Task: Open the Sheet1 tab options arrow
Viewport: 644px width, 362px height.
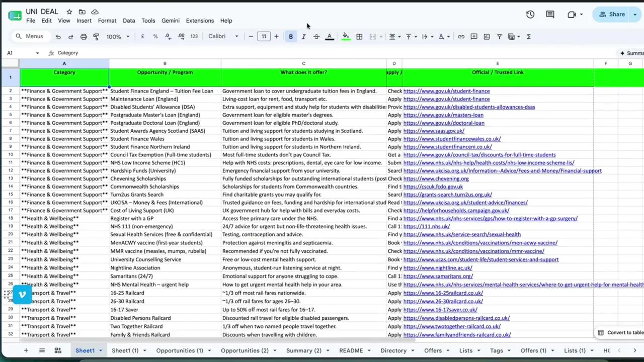Action: (101, 350)
